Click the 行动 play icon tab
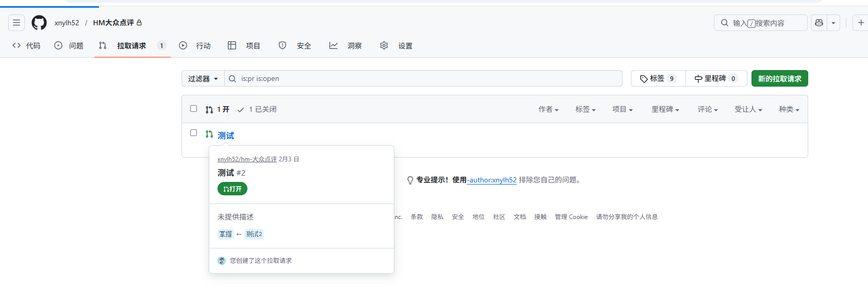Image resolution: width=868 pixels, height=302 pixels. click(195, 46)
